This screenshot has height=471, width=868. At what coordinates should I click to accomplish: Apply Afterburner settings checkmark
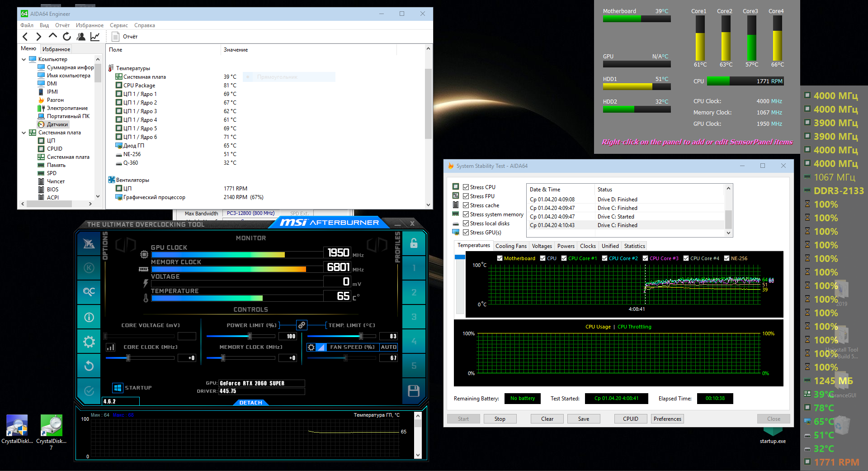pos(89,390)
